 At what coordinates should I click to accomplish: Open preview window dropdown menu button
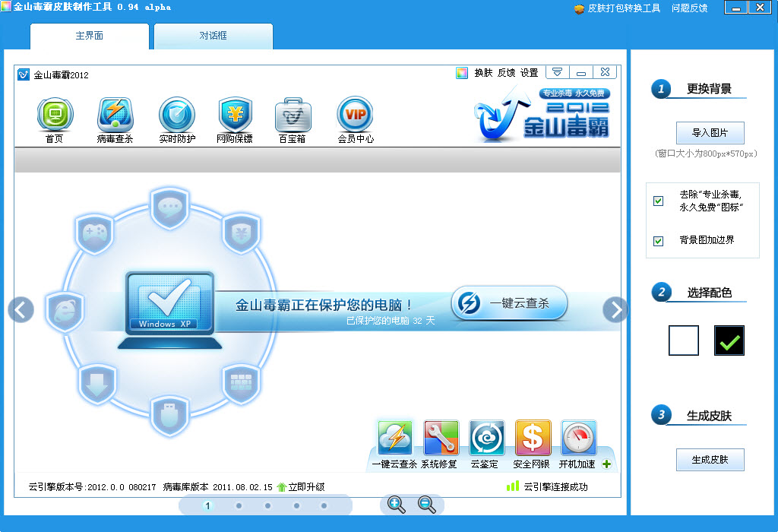pos(557,72)
